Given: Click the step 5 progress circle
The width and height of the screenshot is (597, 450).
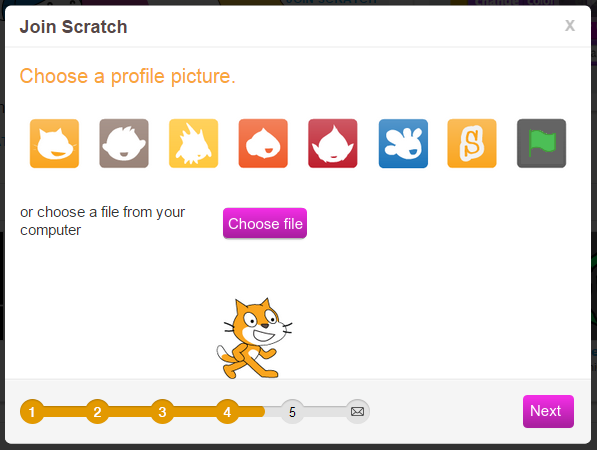Looking at the screenshot, I should (x=292, y=412).
